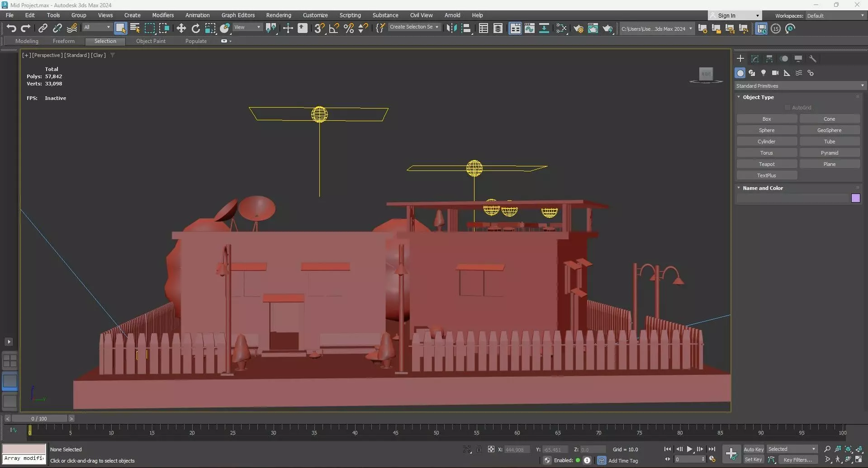Show Helpers category in Create panel
868x468 pixels.
coord(787,73)
